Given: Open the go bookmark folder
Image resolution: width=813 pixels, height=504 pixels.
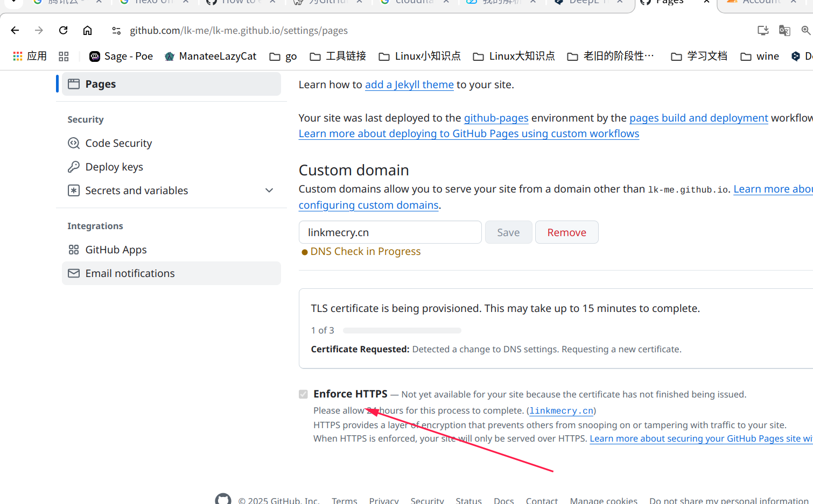Looking at the screenshot, I should coord(283,56).
